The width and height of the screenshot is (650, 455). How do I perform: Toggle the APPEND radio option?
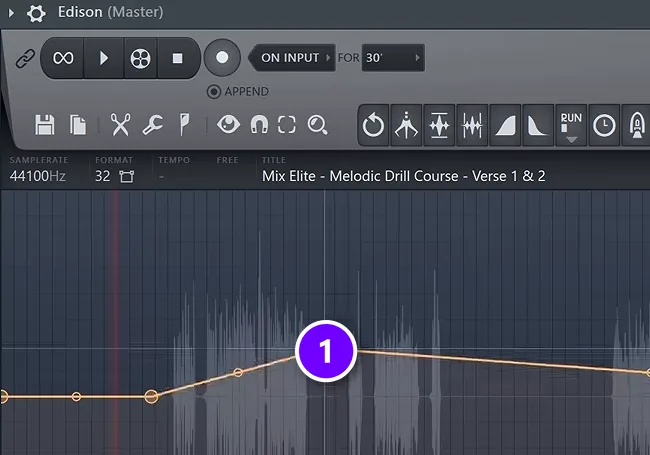(238, 92)
